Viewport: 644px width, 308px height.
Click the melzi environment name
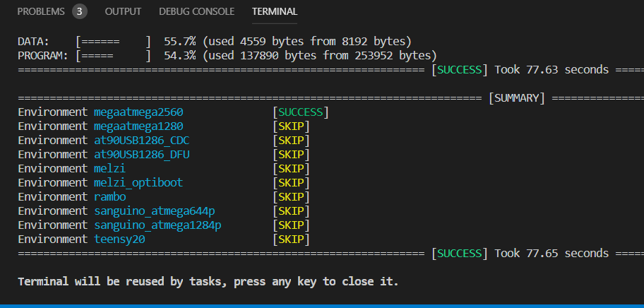[x=109, y=169]
